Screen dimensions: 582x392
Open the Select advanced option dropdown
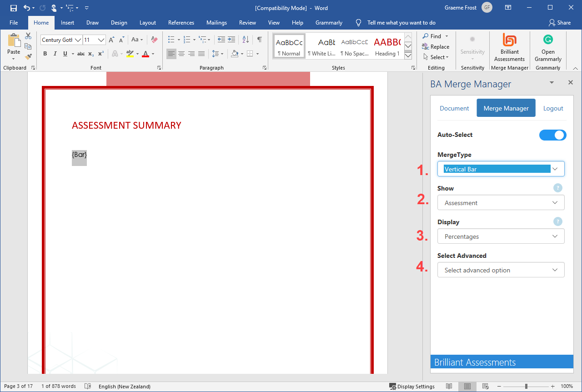pos(501,270)
